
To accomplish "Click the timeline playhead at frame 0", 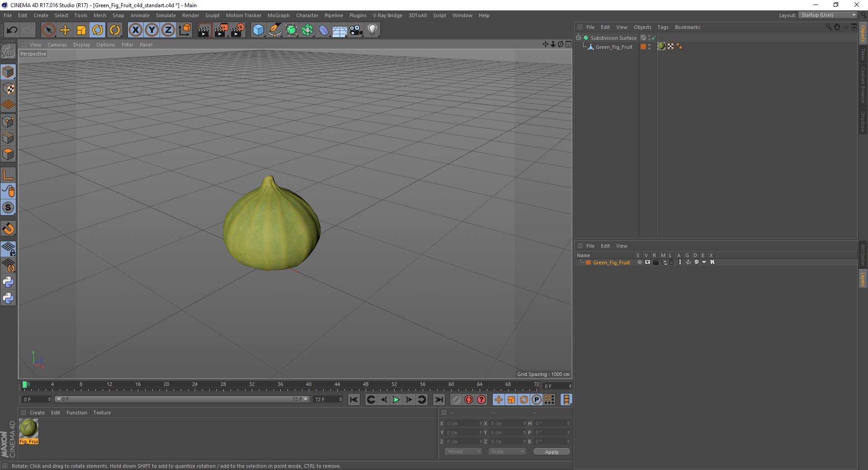I will pos(24,385).
